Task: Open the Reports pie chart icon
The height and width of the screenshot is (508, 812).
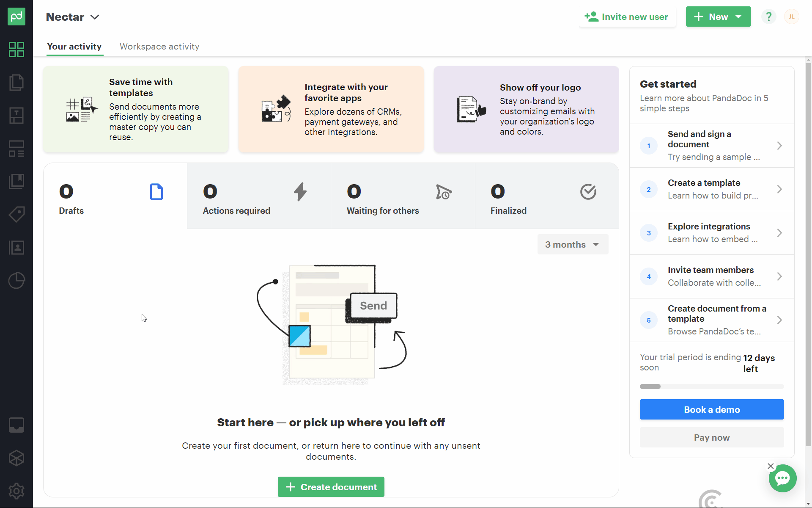Action: pos(16,280)
